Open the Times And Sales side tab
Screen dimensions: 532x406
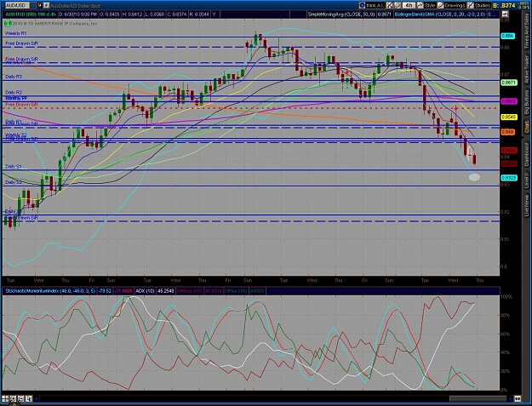pos(527,31)
